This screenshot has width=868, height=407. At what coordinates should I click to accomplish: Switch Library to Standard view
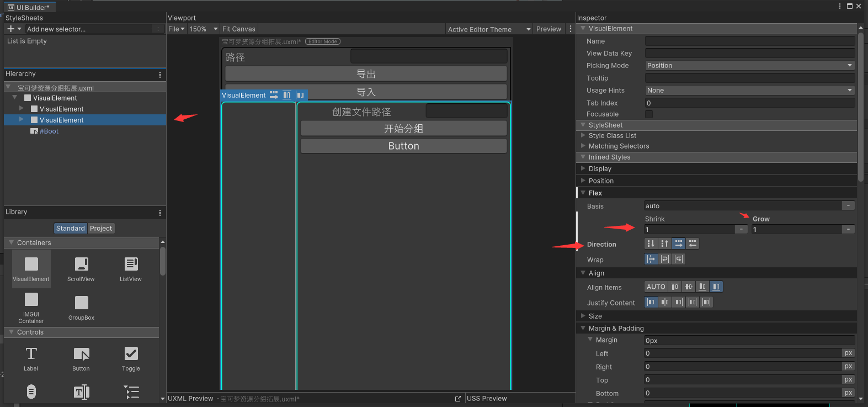71,228
